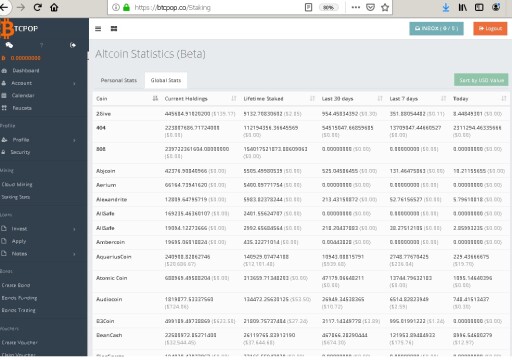Click the Aerium coin name
Image resolution: width=512 pixels, height=362 pixels.
[x=106, y=185]
